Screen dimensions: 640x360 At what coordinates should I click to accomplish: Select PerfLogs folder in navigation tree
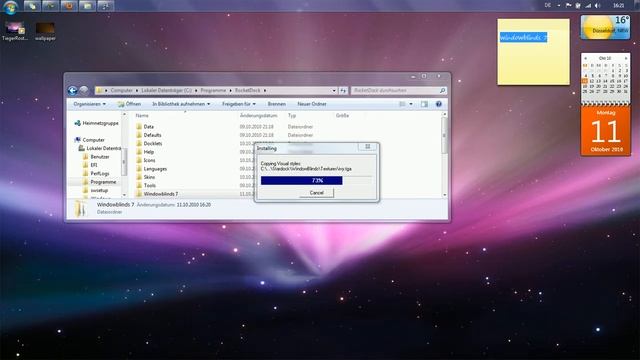[100, 173]
